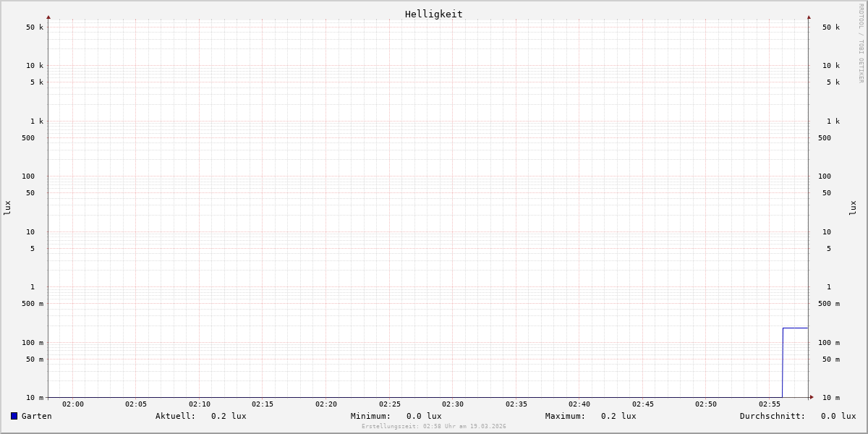Click the Maximum 0.2 lux value
Image resolution: width=868 pixels, height=434 pixels.
click(618, 416)
